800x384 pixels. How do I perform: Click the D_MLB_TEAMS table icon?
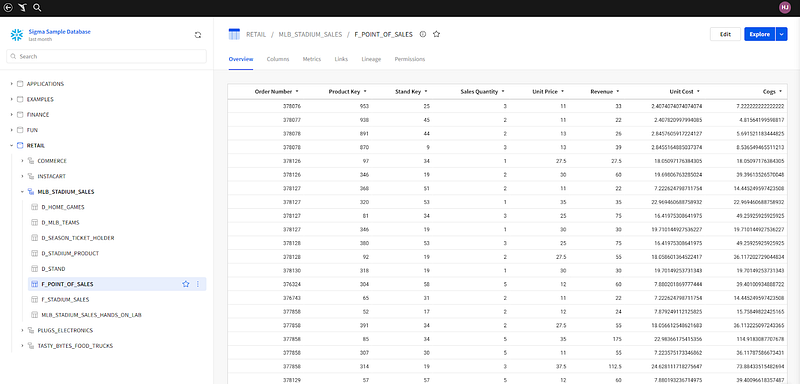tap(35, 222)
